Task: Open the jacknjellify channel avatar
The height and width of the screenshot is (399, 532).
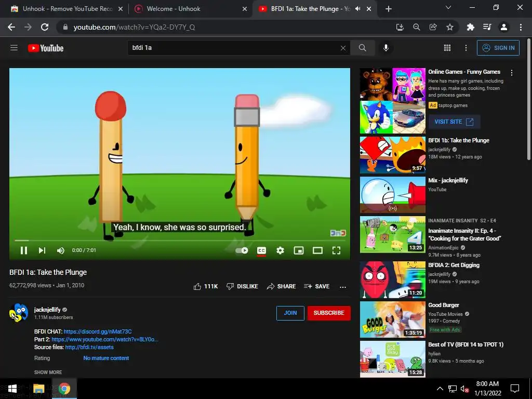Action: pyautogui.click(x=19, y=313)
